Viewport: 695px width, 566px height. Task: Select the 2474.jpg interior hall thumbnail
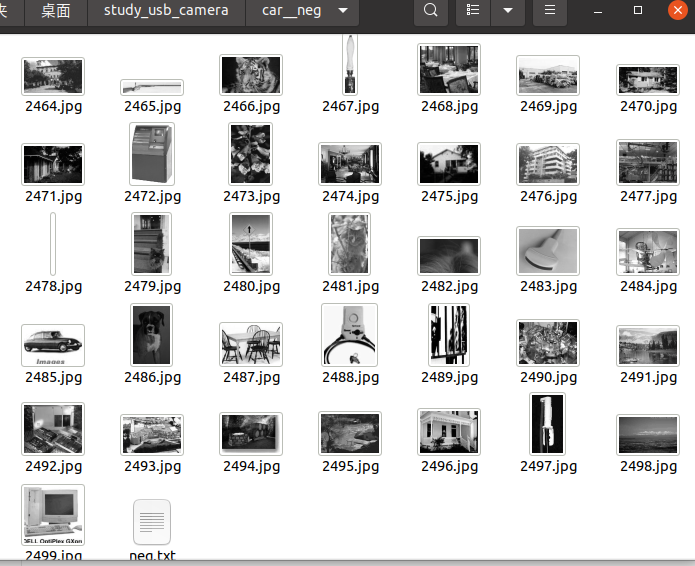(350, 164)
